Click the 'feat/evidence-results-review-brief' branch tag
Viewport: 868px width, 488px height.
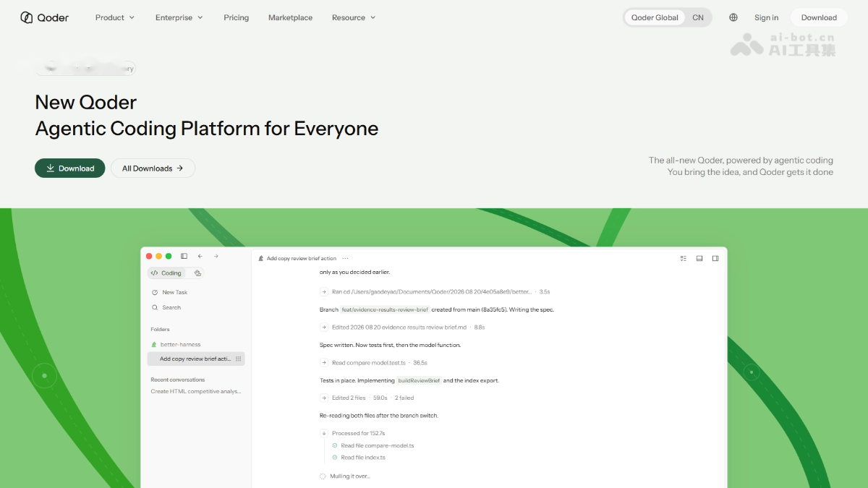click(x=386, y=309)
